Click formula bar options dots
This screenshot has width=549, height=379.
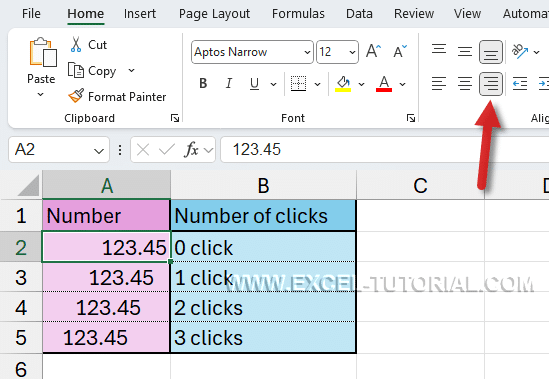(x=120, y=150)
